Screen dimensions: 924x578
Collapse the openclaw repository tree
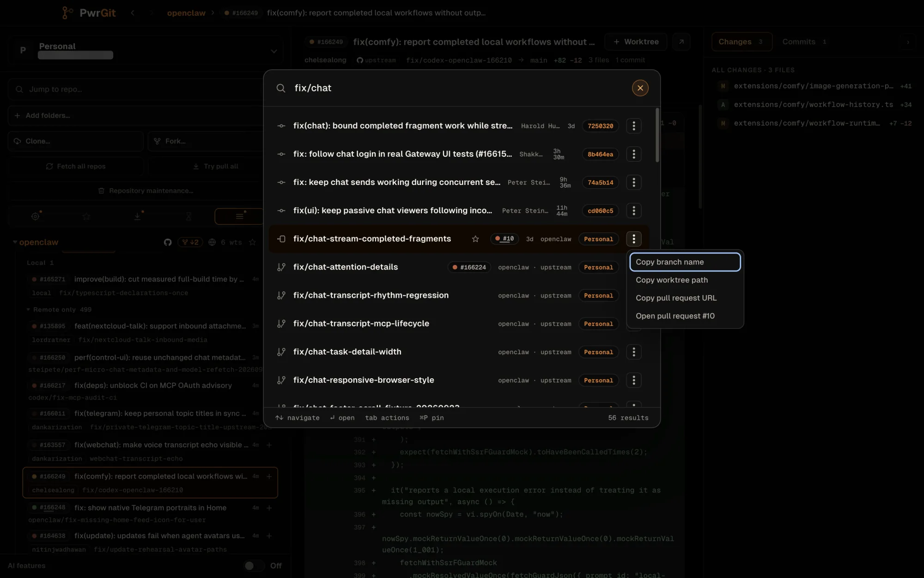[x=15, y=242]
